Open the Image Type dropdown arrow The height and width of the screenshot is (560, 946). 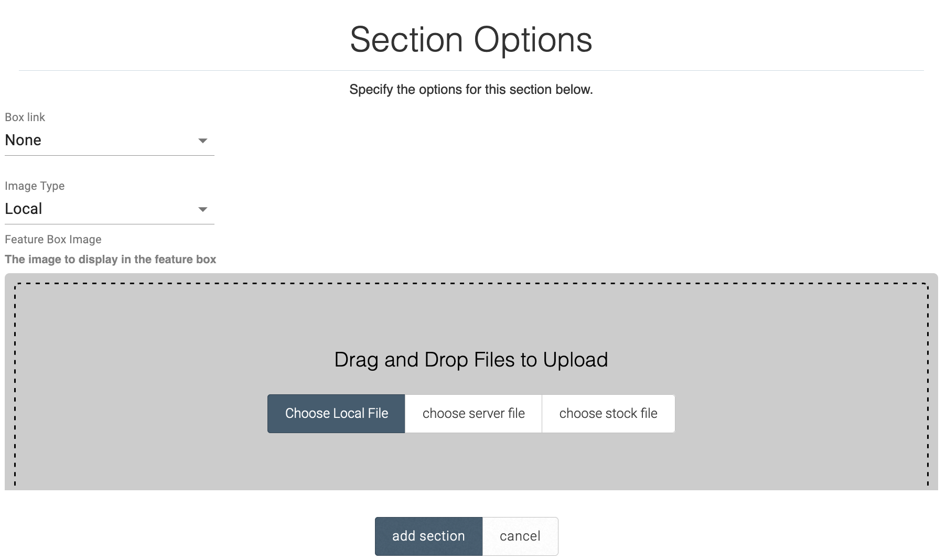(202, 209)
